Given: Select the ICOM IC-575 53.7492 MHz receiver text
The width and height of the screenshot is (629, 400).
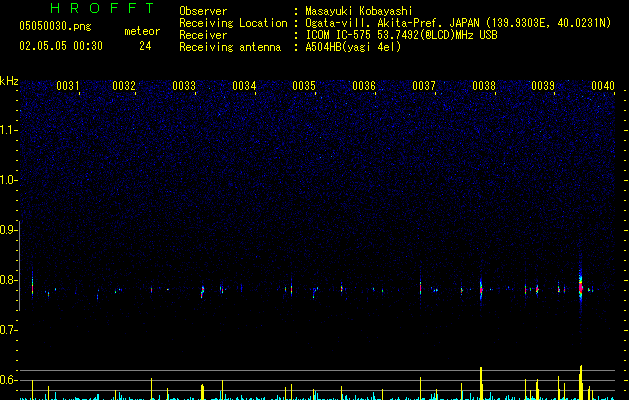Looking at the screenshot, I should pyautogui.click(x=401, y=35).
